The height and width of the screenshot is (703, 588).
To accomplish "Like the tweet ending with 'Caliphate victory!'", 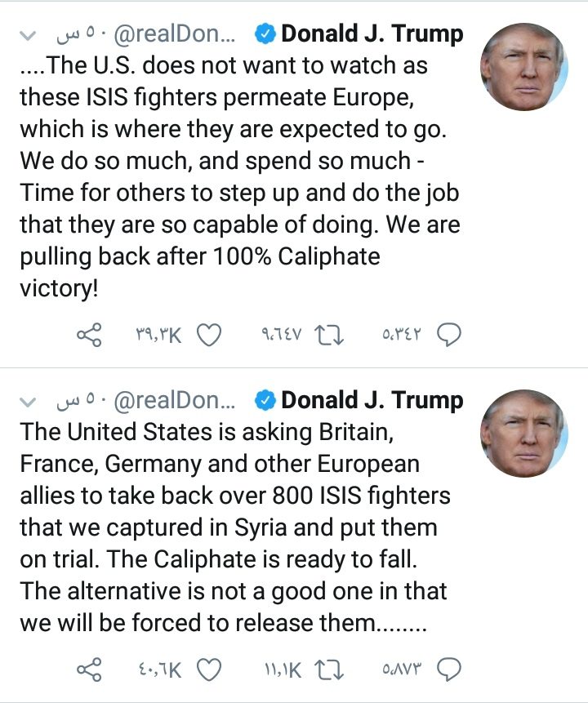I will [211, 336].
